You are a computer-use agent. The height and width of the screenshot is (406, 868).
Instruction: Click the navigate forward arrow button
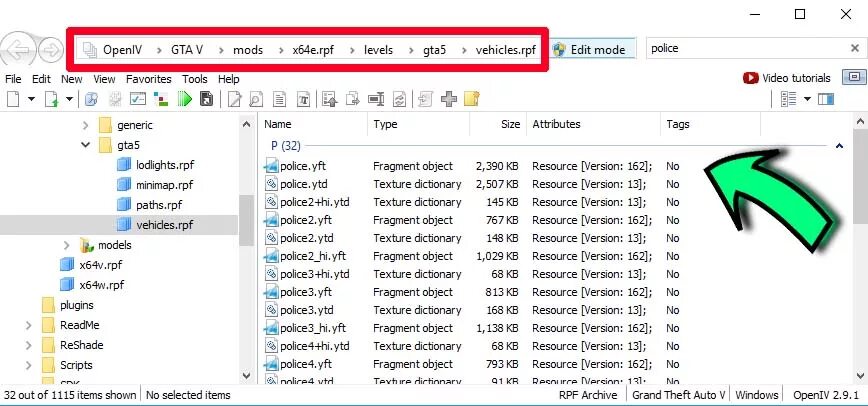click(x=51, y=50)
